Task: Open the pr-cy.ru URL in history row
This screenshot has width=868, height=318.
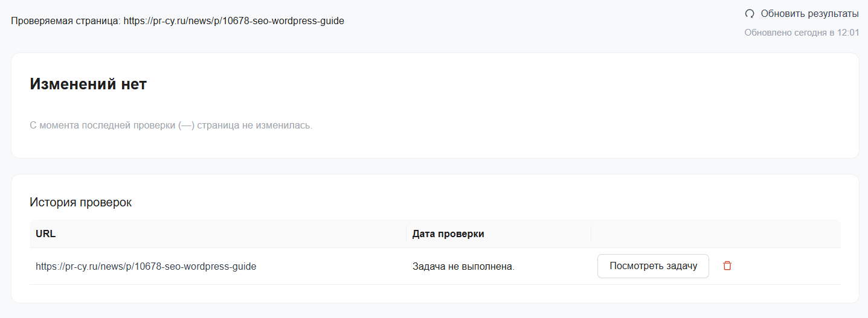Action: click(146, 266)
